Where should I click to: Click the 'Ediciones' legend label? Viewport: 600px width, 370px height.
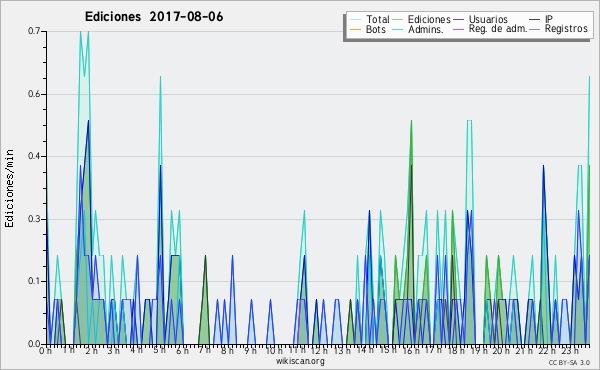pyautogui.click(x=429, y=19)
